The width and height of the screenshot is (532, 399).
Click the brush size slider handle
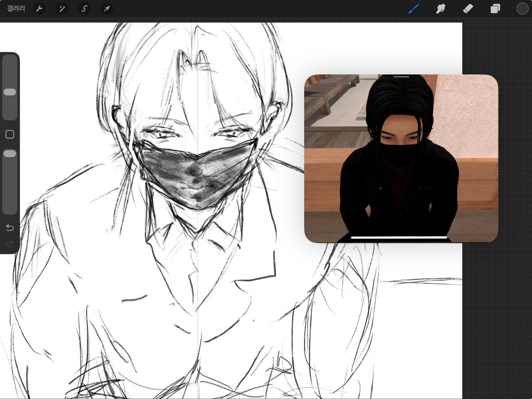pyautogui.click(x=10, y=92)
